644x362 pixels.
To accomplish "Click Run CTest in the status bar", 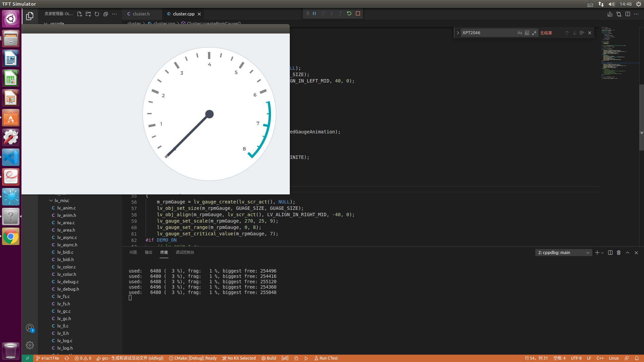I will [326, 358].
